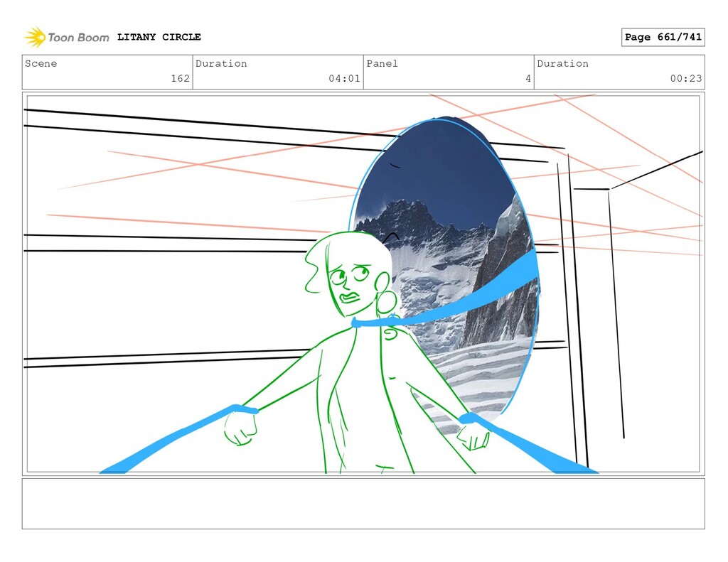
Task: Click the Scene label
Action: (x=41, y=63)
